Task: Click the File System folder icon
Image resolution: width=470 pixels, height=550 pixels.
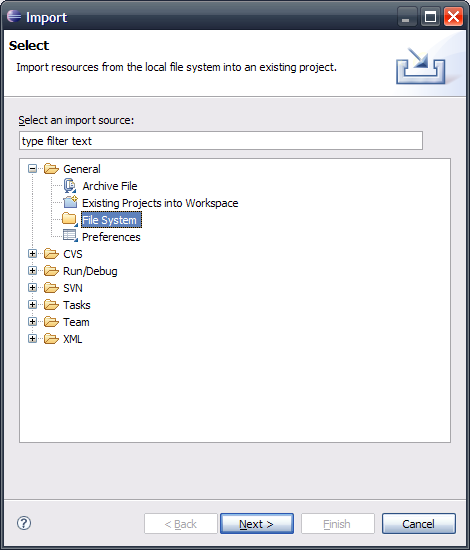Action: (69, 220)
